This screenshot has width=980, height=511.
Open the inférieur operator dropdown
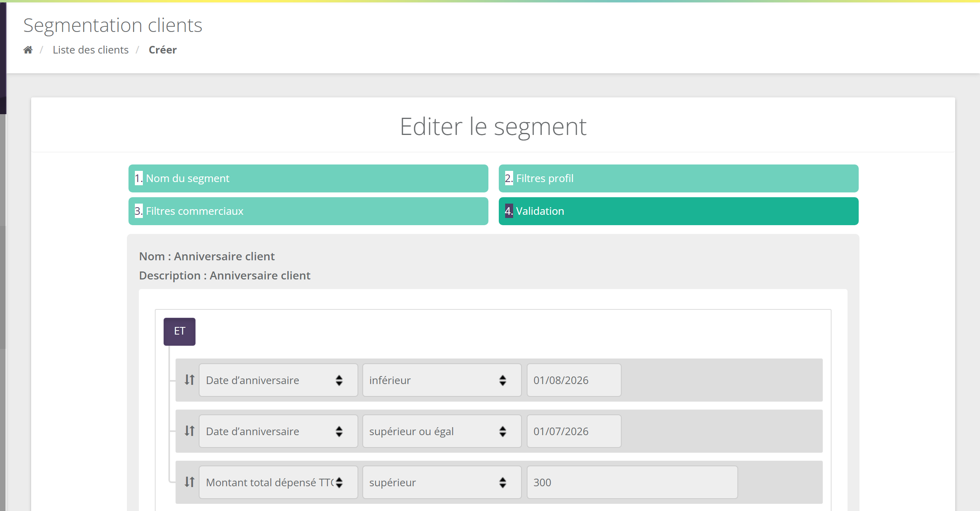442,380
